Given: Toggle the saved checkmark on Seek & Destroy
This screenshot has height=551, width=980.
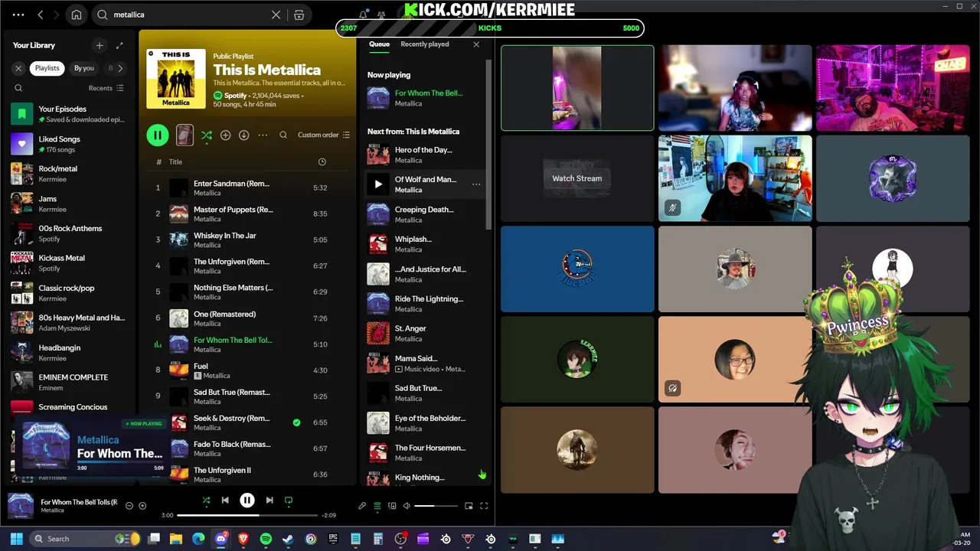Looking at the screenshot, I should (x=296, y=422).
